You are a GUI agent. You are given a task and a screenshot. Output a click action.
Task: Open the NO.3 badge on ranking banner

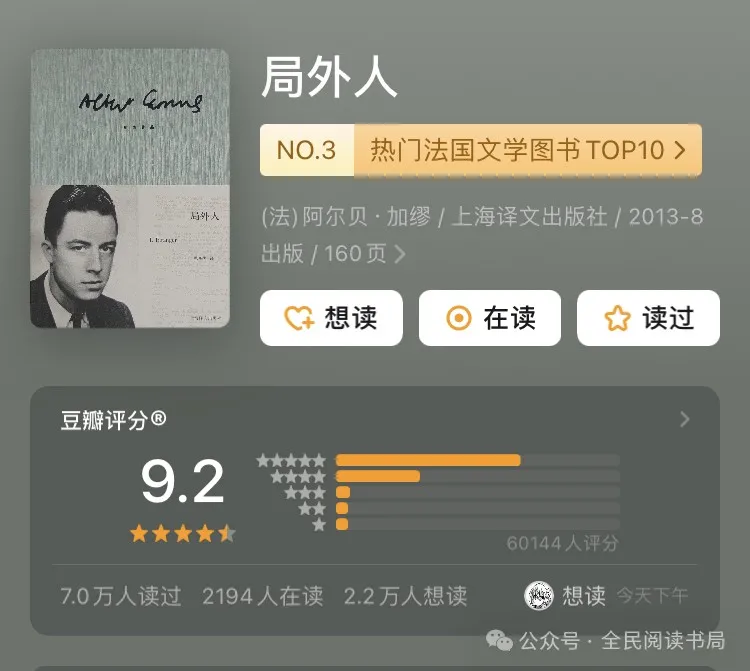pos(307,150)
